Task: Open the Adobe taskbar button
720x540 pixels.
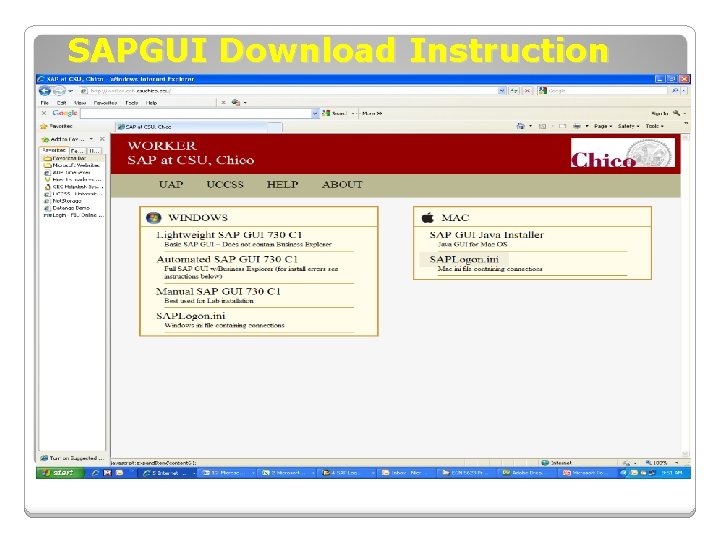Action: click(x=527, y=472)
